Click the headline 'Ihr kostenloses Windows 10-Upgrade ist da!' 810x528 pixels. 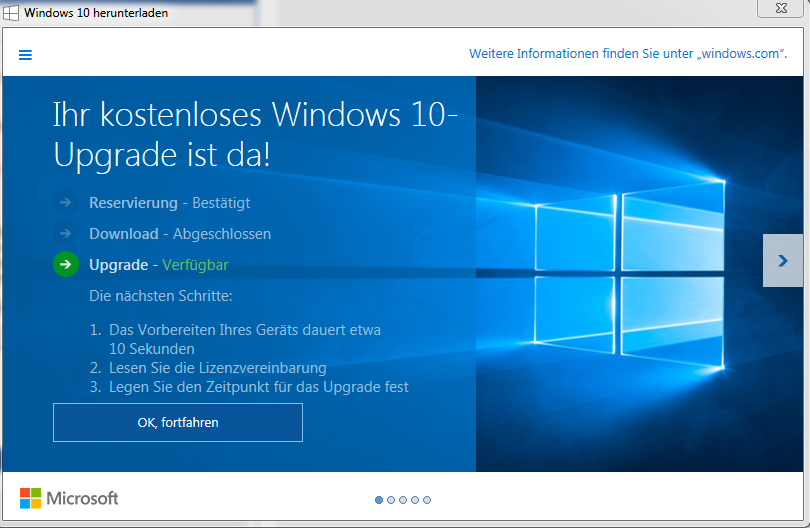pos(255,134)
